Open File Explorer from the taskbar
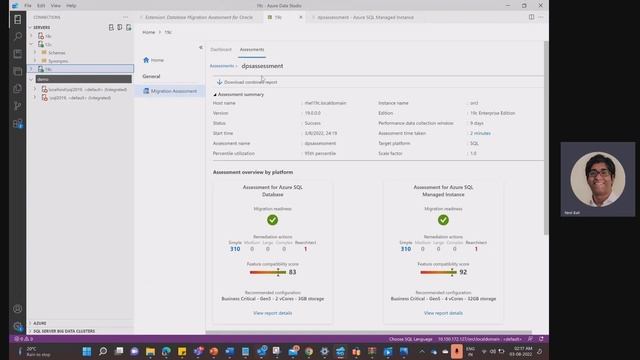Viewport: 640px width, 360px height. (150, 351)
